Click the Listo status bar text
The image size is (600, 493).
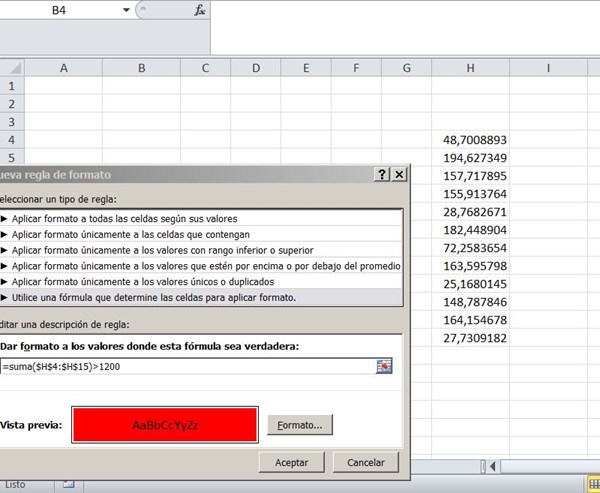[x=15, y=485]
